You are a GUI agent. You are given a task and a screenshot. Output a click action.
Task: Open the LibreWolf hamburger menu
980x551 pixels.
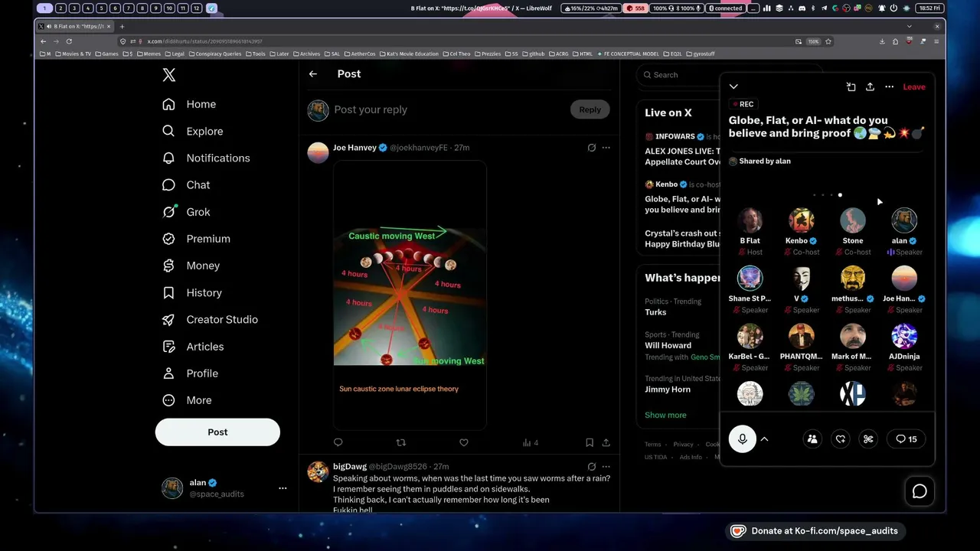936,41
